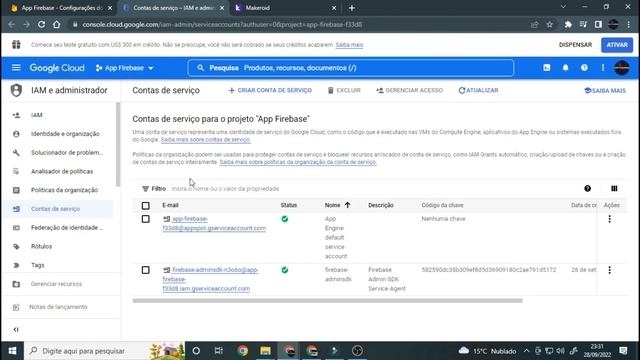Select all service accounts checkbox
The height and width of the screenshot is (360, 640).
[145, 205]
